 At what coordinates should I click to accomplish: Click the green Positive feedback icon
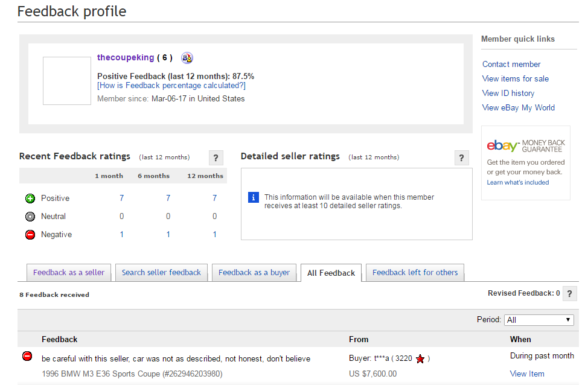click(x=30, y=199)
